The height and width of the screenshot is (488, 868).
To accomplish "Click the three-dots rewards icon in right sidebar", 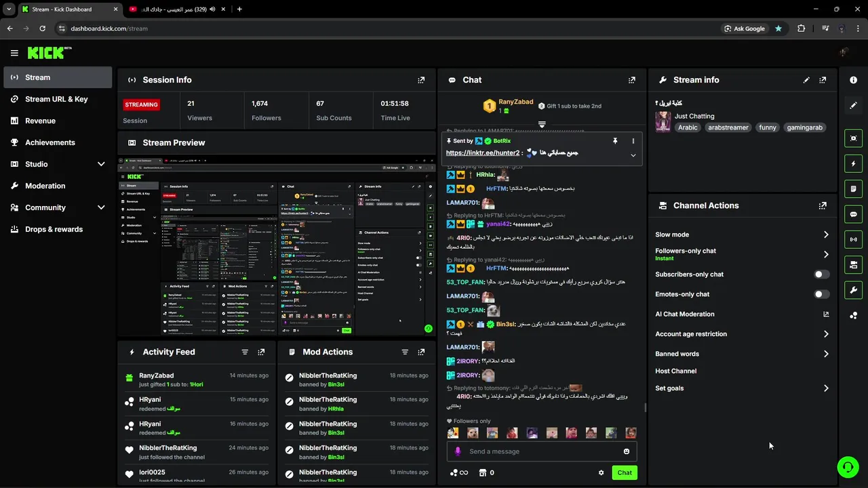I will [853, 315].
